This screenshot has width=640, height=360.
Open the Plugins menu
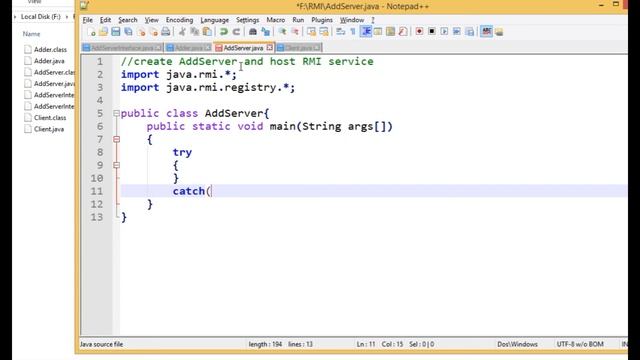(x=322, y=20)
